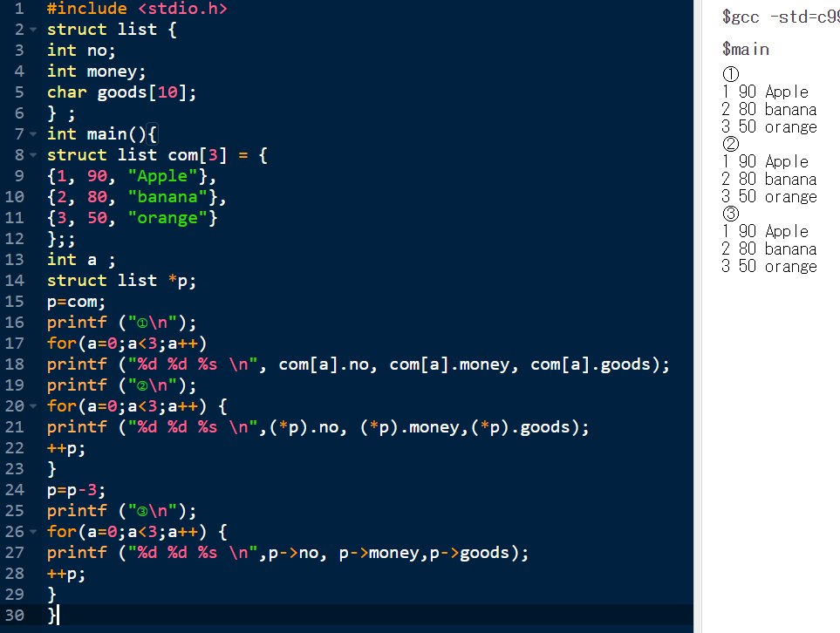Click the $main line in output panel
This screenshot has width=840, height=633.
point(745,50)
